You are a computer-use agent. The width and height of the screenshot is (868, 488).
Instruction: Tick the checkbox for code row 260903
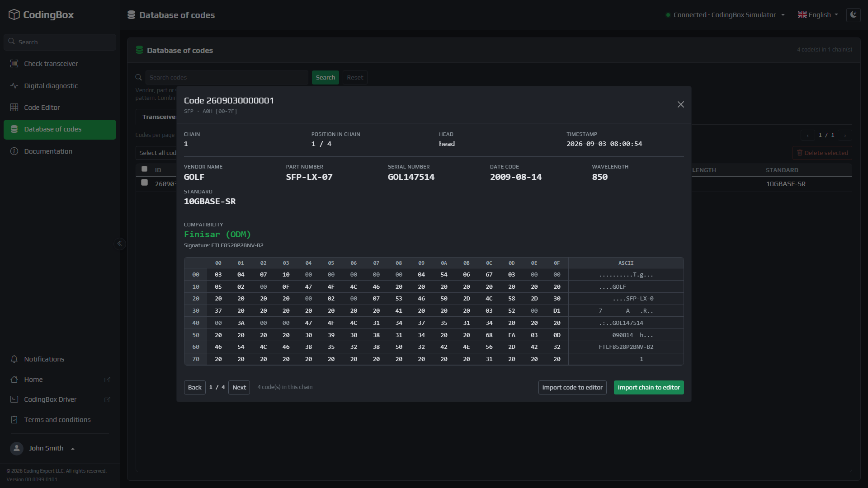[x=145, y=183]
